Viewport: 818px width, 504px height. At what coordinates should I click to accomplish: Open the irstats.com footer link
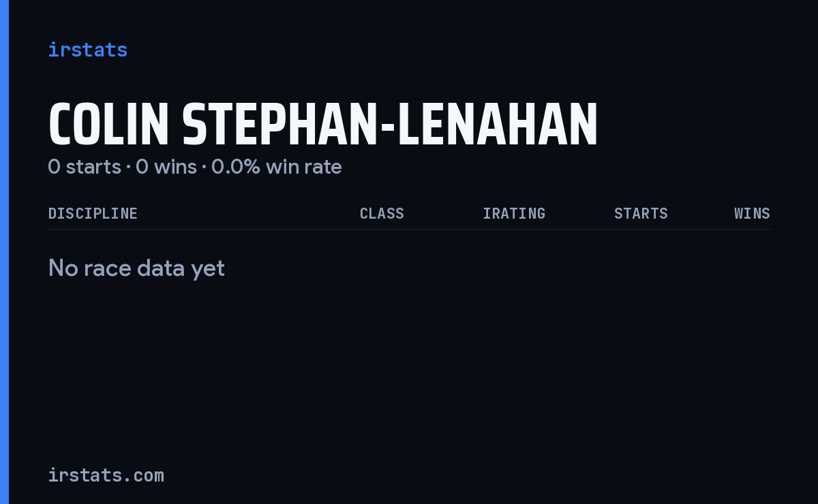(106, 475)
